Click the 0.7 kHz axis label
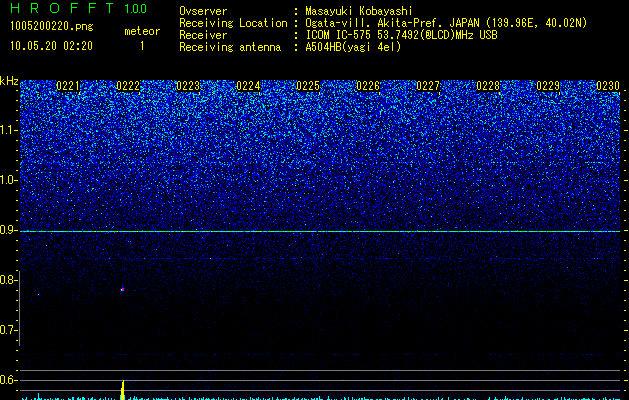The height and width of the screenshot is (400, 629). coord(8,330)
